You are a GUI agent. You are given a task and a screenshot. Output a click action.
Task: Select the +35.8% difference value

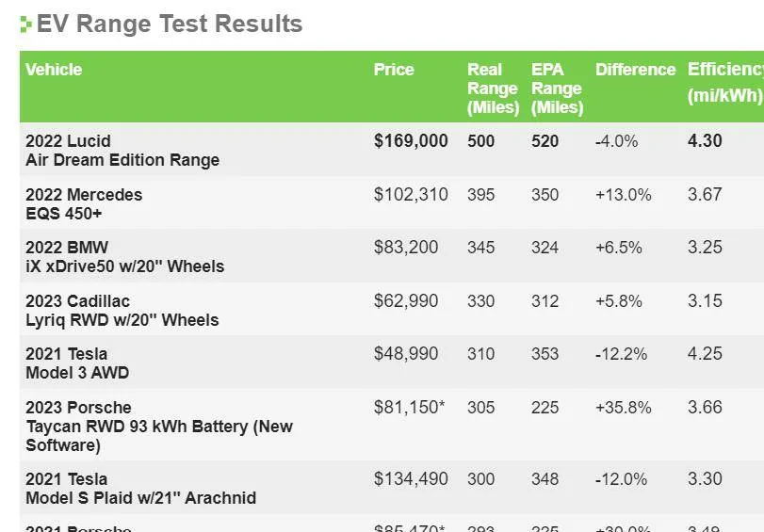click(x=623, y=408)
